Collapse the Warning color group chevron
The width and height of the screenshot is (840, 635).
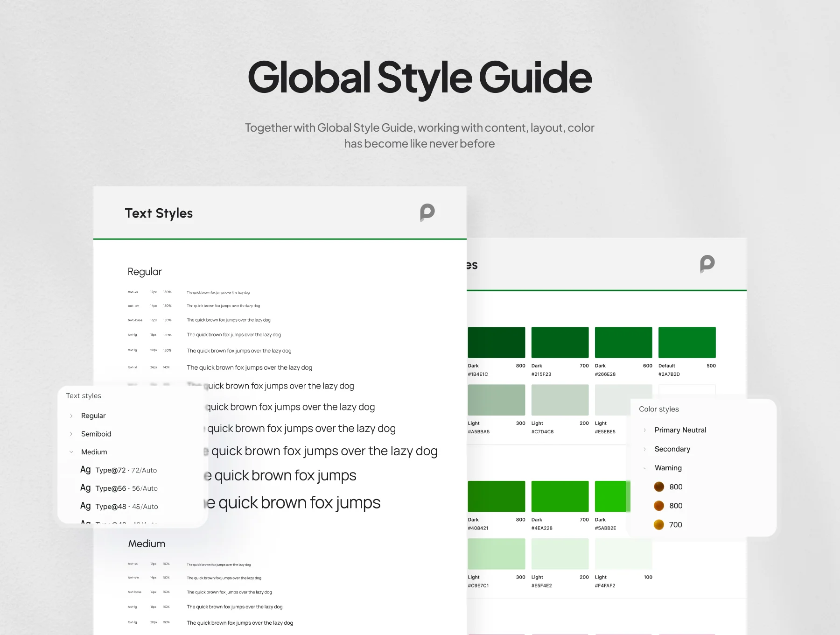pyautogui.click(x=644, y=468)
